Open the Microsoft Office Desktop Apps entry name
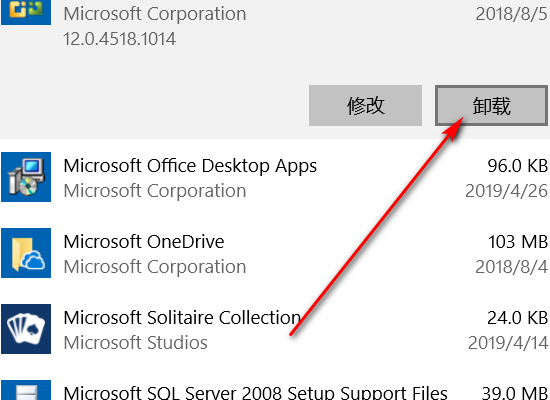 coord(190,166)
